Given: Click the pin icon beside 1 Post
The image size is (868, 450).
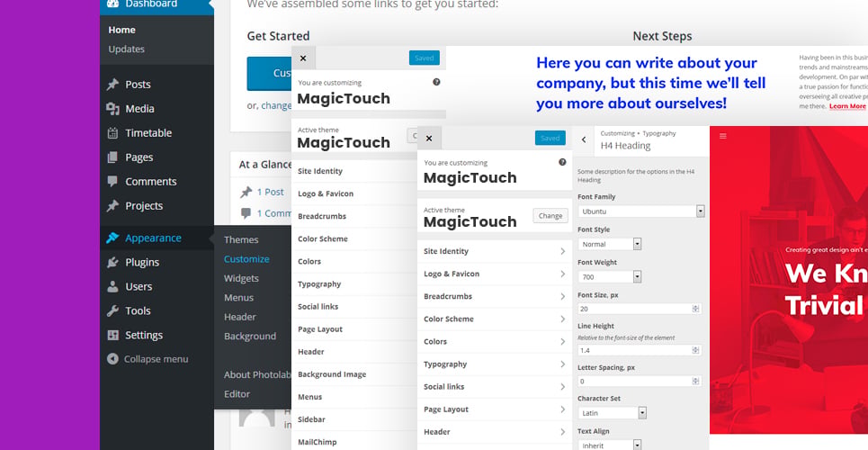Looking at the screenshot, I should [x=246, y=193].
